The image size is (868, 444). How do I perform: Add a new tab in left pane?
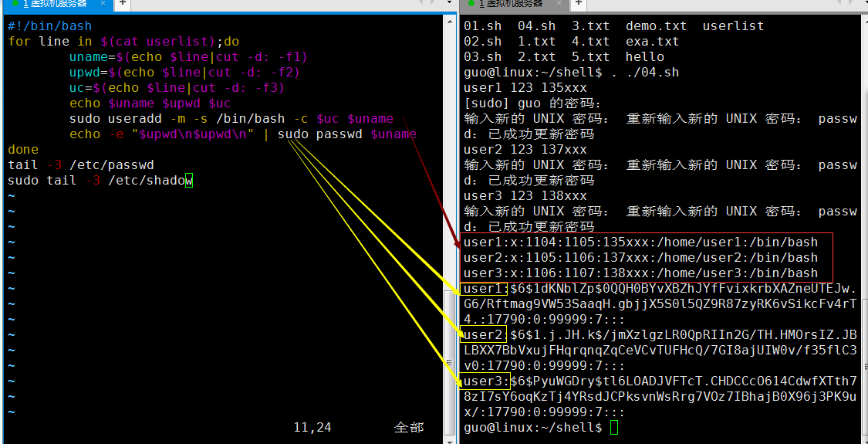tap(122, 3)
